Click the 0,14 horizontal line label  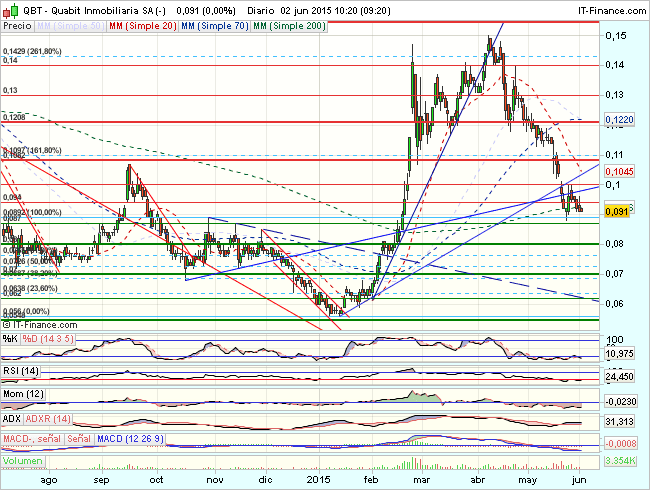coord(10,61)
